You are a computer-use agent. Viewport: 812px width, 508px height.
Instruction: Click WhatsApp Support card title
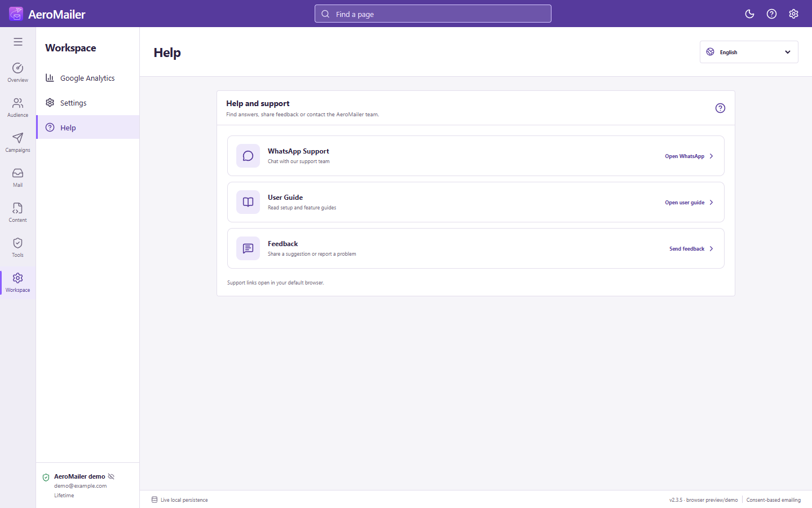coord(298,151)
